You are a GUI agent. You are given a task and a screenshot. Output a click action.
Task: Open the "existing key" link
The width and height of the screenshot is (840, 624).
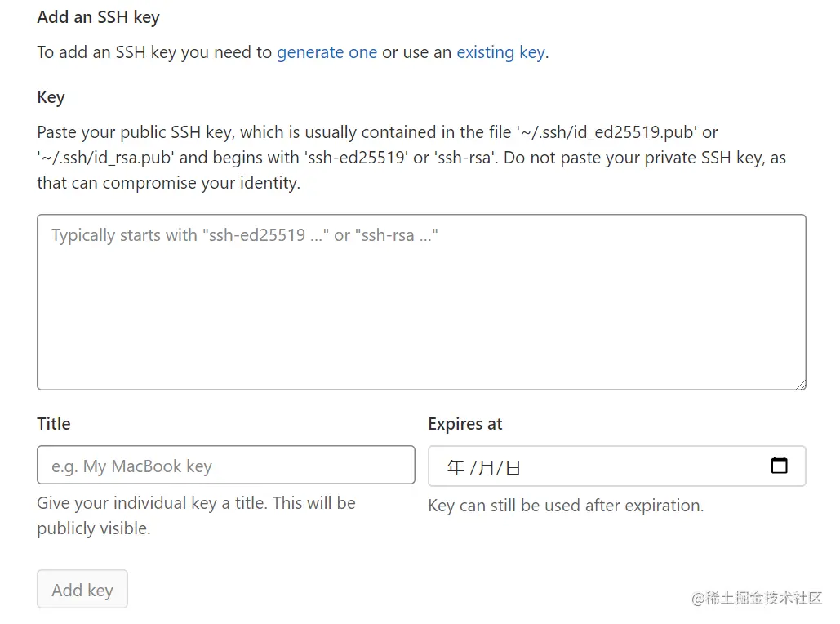point(500,52)
